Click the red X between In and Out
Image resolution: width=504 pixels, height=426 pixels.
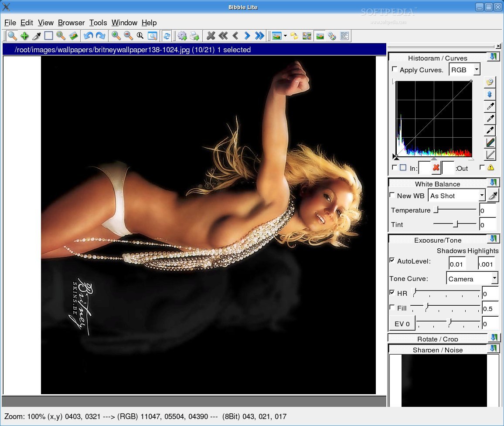tap(436, 168)
